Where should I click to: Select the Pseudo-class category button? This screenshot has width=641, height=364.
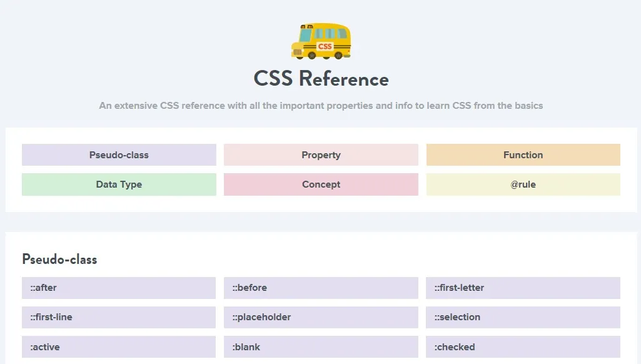point(119,154)
